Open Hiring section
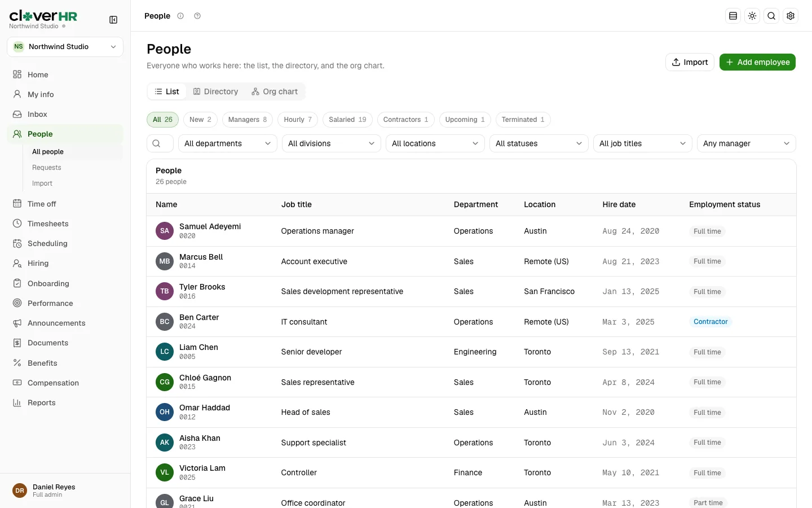812x508 pixels. [65, 263]
